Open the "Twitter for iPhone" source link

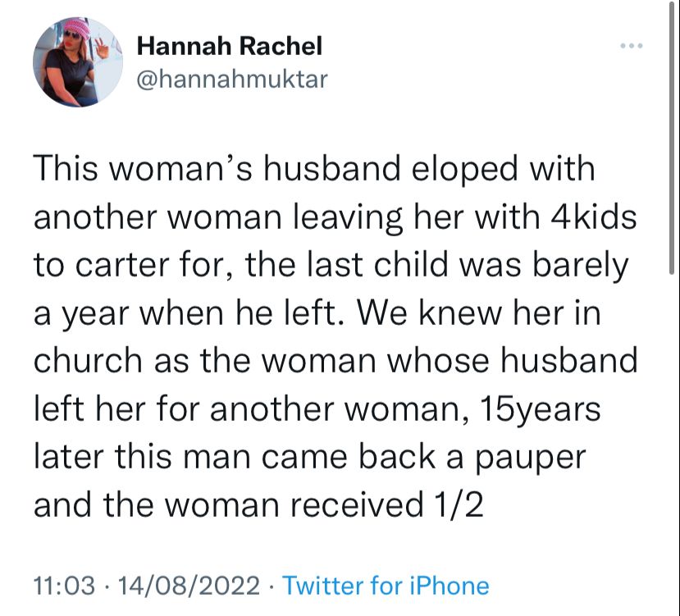pyautogui.click(x=386, y=586)
